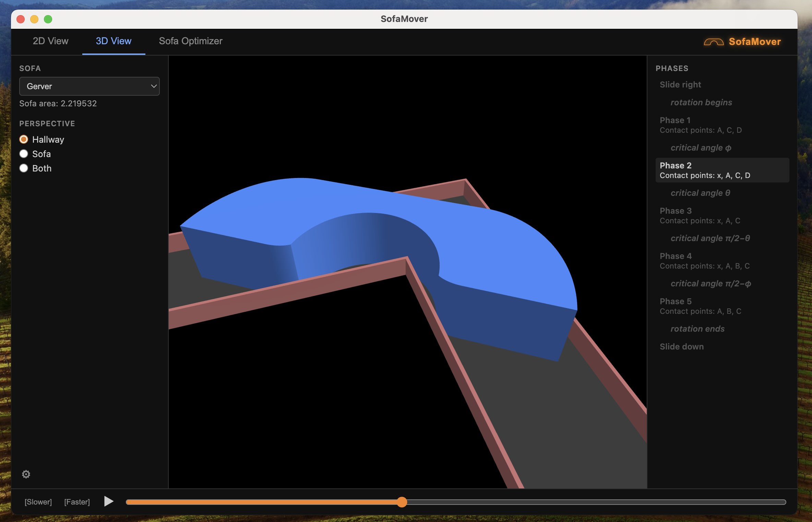Select the rotation begins marker
This screenshot has height=522, width=812.
[x=701, y=102]
